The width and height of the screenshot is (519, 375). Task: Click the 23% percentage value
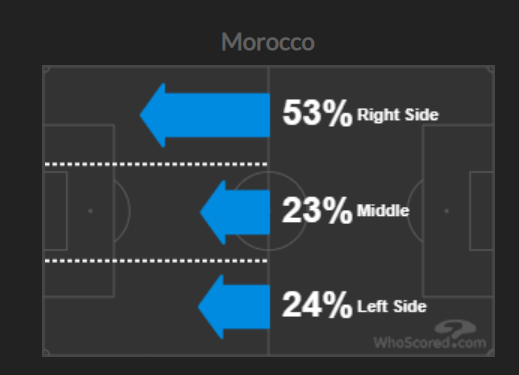click(317, 210)
